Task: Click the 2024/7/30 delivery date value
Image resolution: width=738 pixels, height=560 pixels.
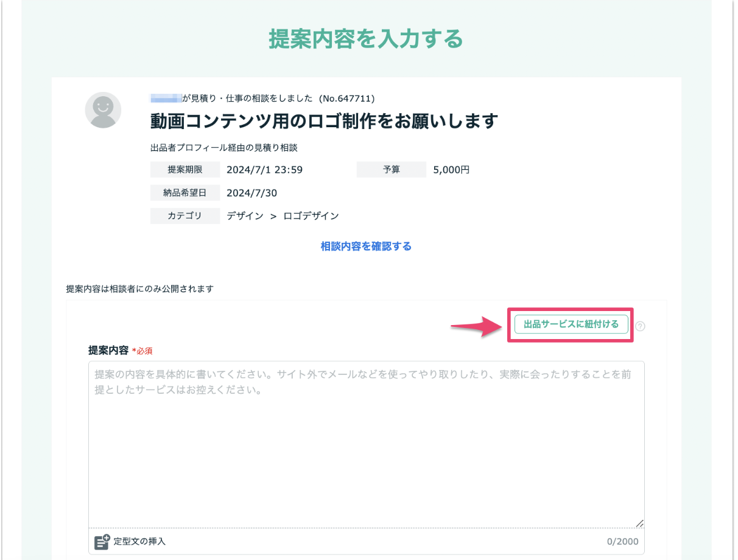Action: point(251,193)
